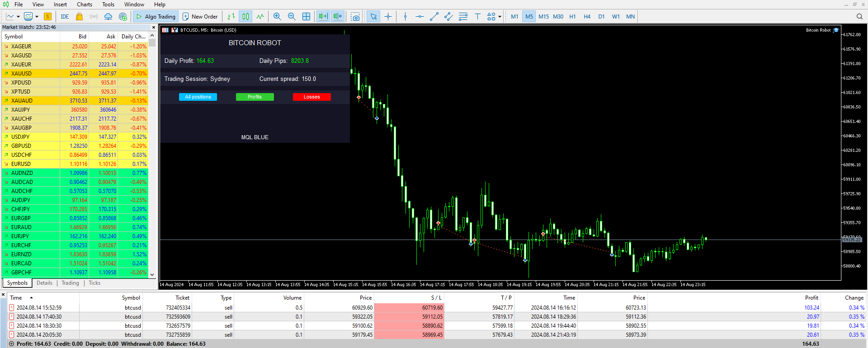Screen dimensions: 868x348
Task: Toggle Algo Trading on or off
Action: 156,17
